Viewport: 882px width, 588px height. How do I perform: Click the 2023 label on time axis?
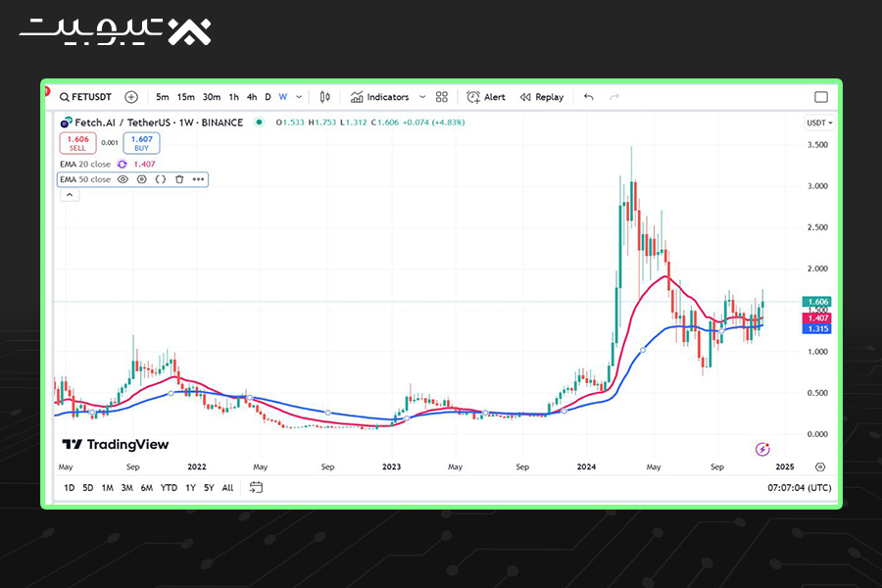coord(391,467)
